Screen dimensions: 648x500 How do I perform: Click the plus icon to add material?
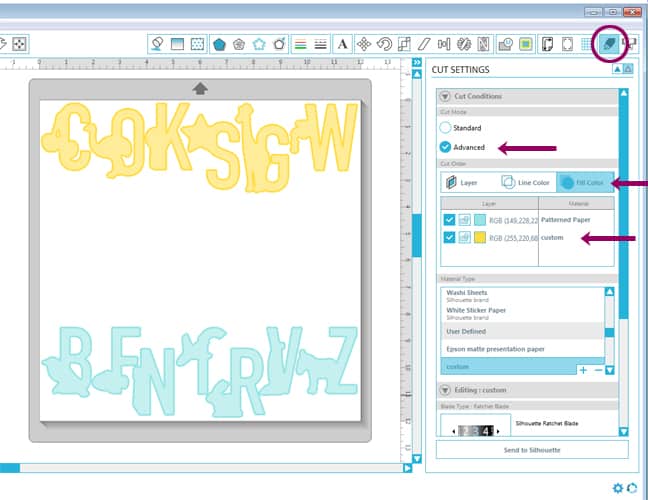583,370
